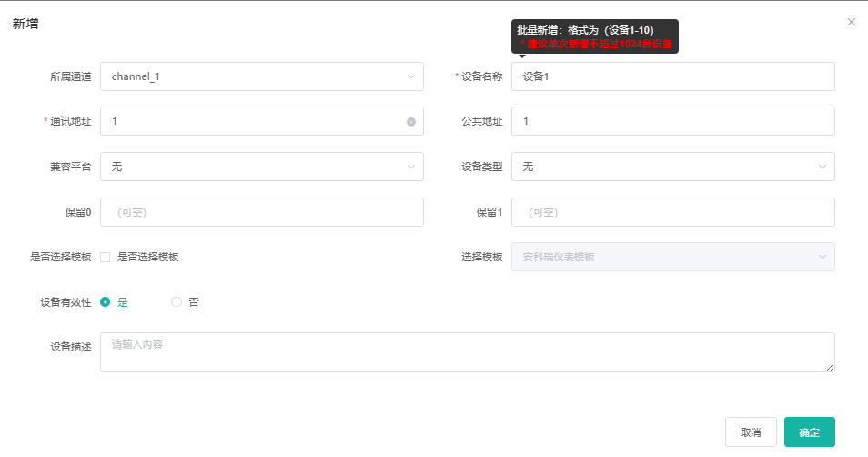Click the 通讯地址 input field
The width and height of the screenshot is (868, 457).
[262, 121]
